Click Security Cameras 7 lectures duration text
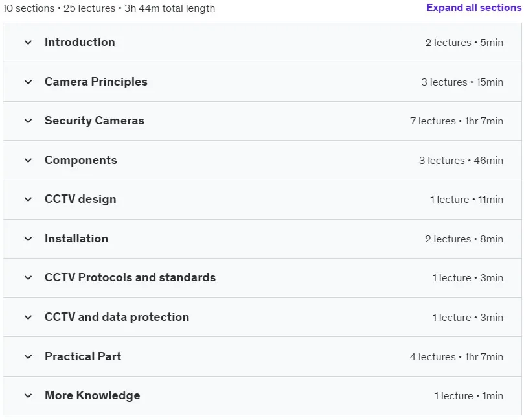This screenshot has height=420, width=524. click(457, 121)
